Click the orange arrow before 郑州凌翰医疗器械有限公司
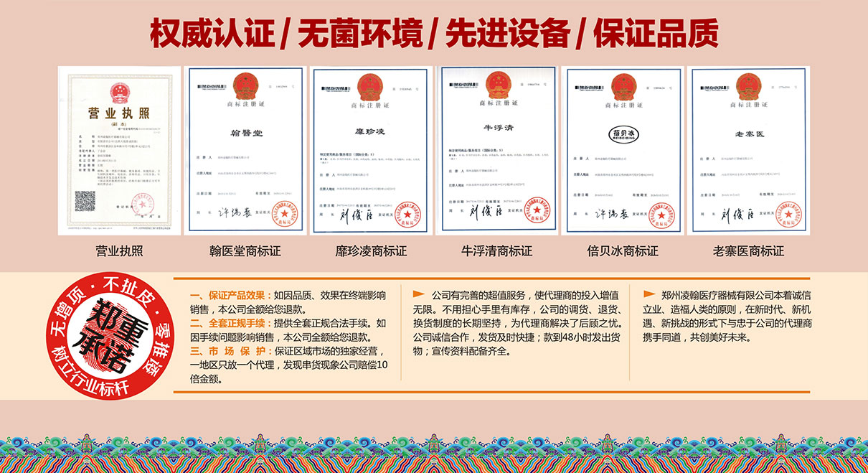 [x=648, y=294]
